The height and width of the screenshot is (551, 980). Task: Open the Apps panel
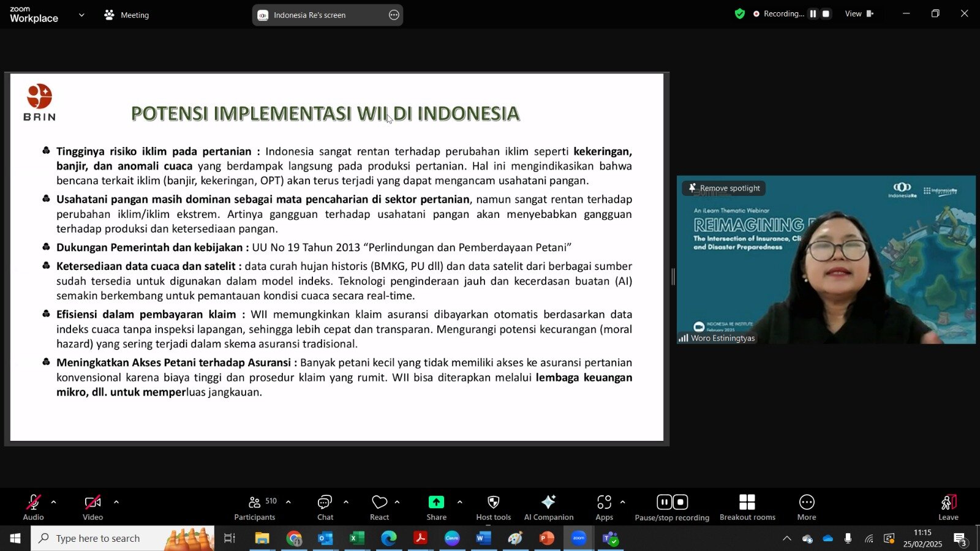click(605, 508)
